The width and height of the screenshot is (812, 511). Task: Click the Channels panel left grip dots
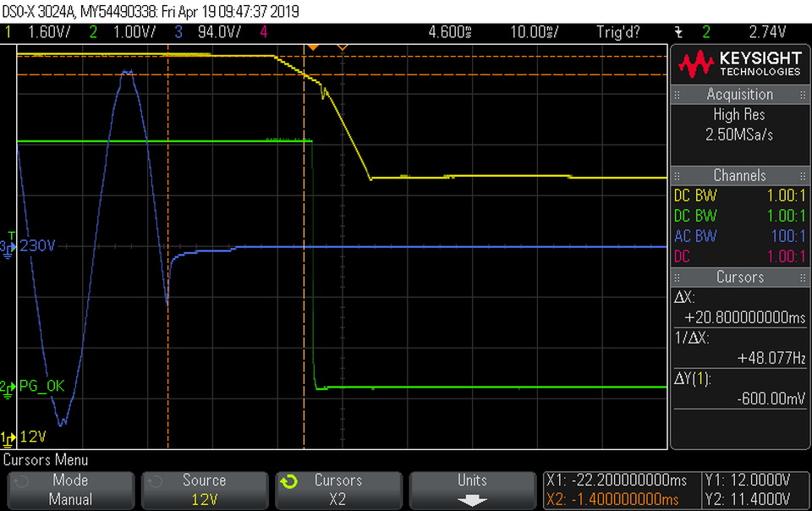point(677,175)
